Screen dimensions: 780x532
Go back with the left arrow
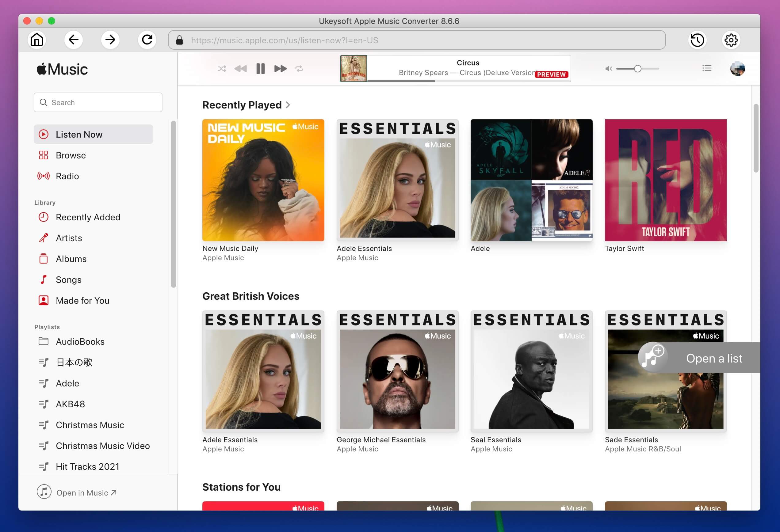click(x=74, y=40)
